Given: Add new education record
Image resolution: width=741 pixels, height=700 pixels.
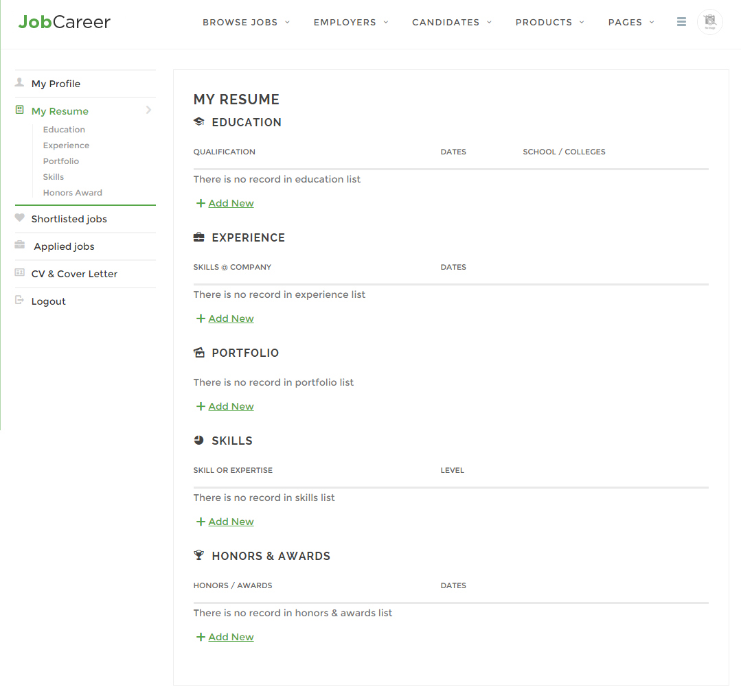Looking at the screenshot, I should point(231,203).
